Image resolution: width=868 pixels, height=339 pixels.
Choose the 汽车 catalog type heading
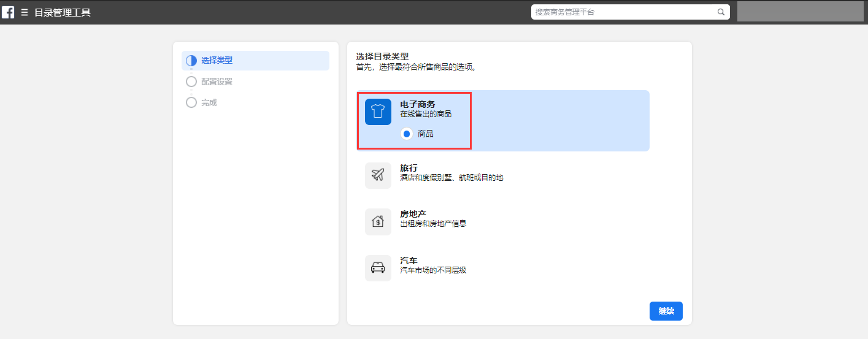(409, 261)
